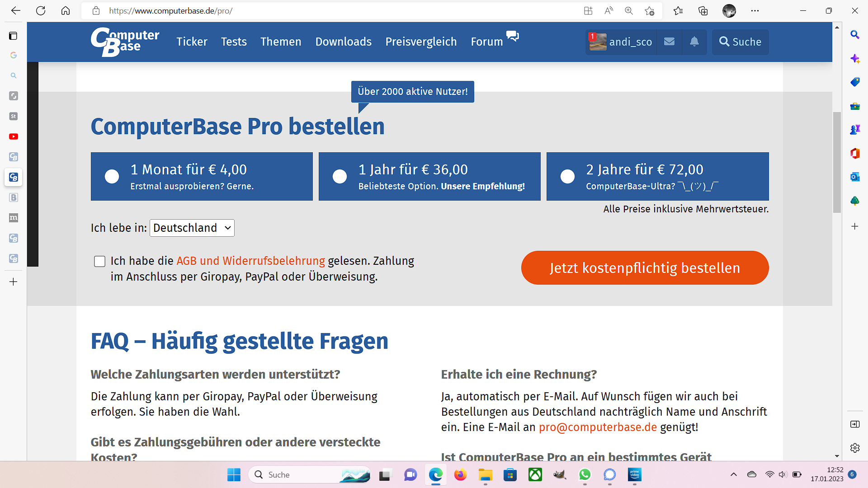Open the Deutschland country dropdown
This screenshot has width=868, height=488.
click(x=192, y=228)
